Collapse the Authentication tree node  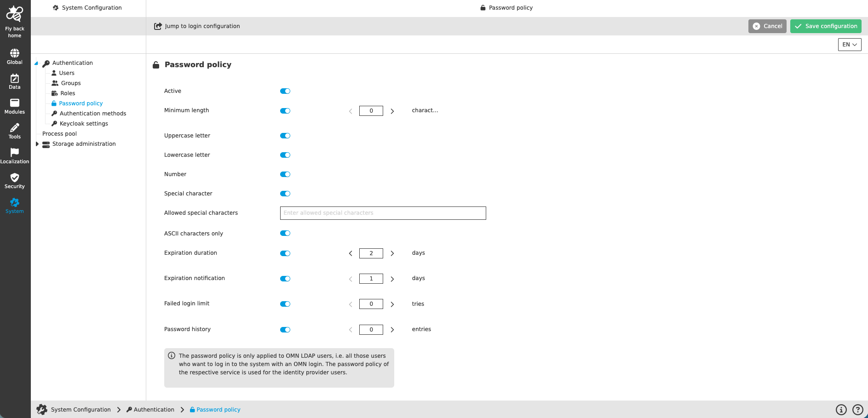(36, 63)
